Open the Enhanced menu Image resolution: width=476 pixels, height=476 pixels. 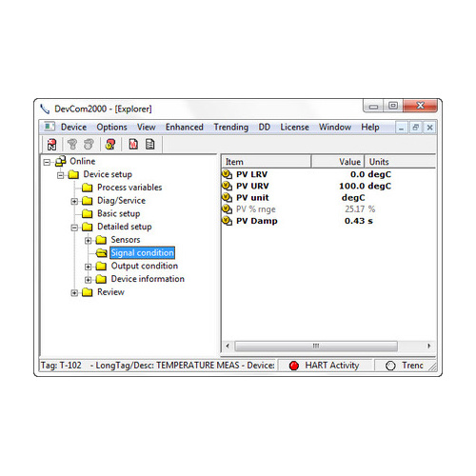coord(185,127)
